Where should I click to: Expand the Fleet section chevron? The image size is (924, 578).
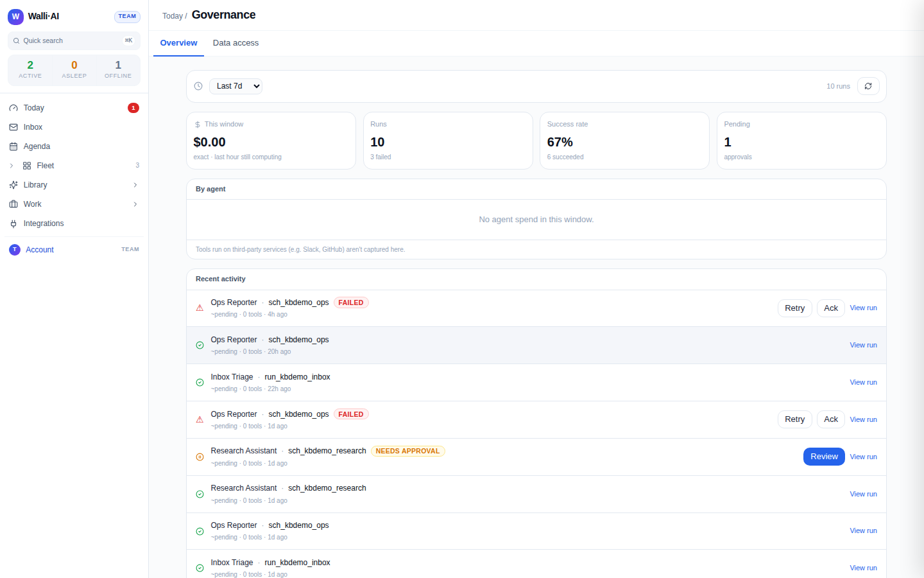(x=12, y=166)
